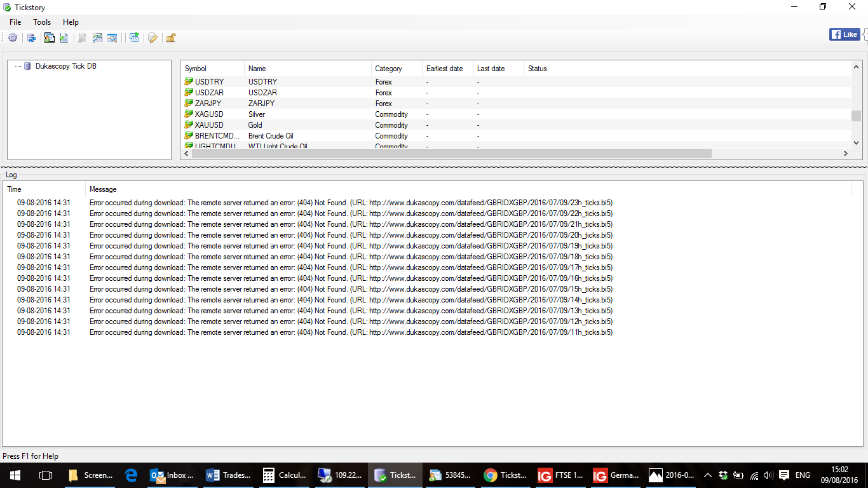This screenshot has width=868, height=488.
Task: Switch to the IG FTSE taskbar item
Action: coord(560,475)
